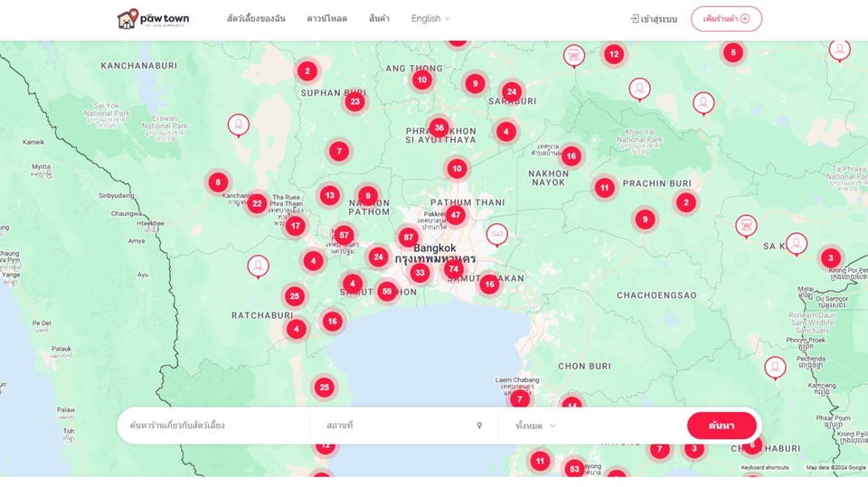Open the 74 cluster in Bangkok

453,269
